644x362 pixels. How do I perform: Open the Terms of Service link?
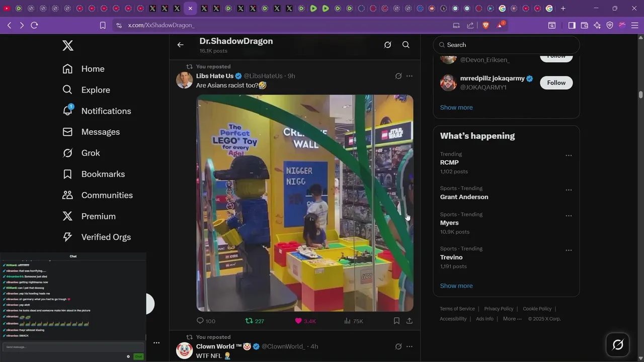click(457, 309)
